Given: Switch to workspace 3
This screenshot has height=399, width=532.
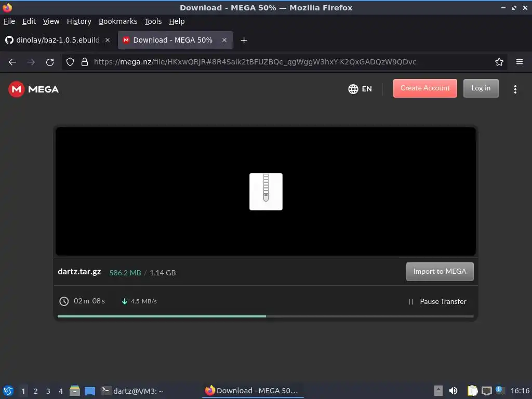Looking at the screenshot, I should click(x=48, y=391).
